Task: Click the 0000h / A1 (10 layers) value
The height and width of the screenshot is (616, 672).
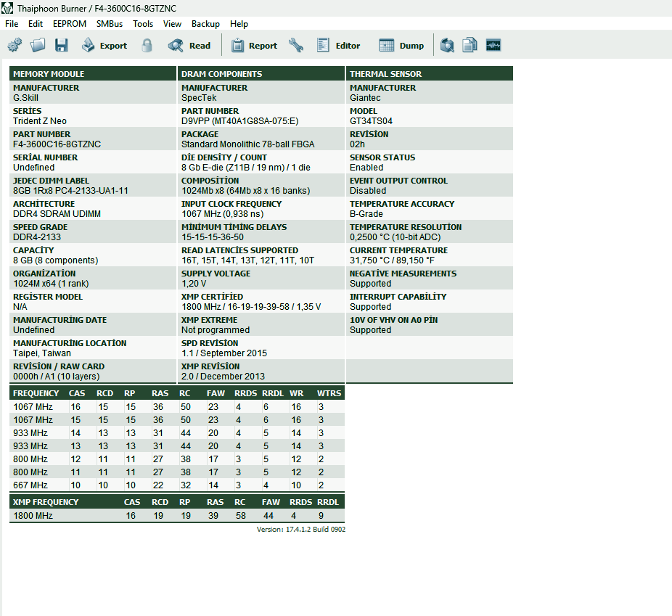Action: (x=56, y=376)
